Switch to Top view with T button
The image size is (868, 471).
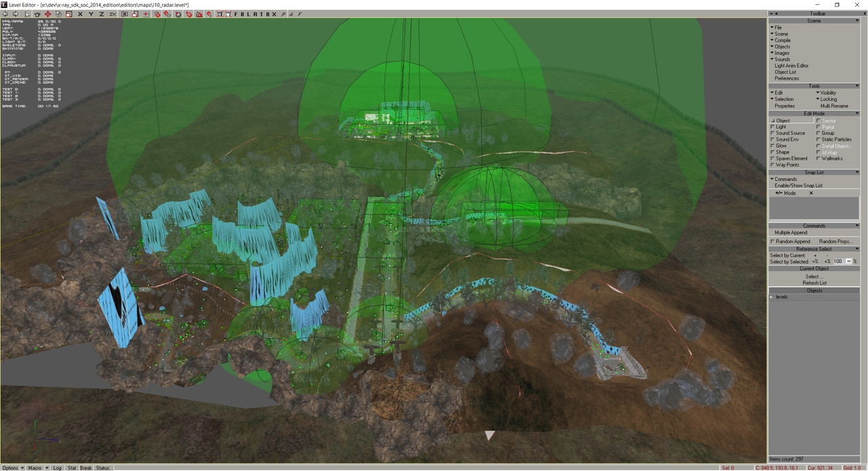262,14
